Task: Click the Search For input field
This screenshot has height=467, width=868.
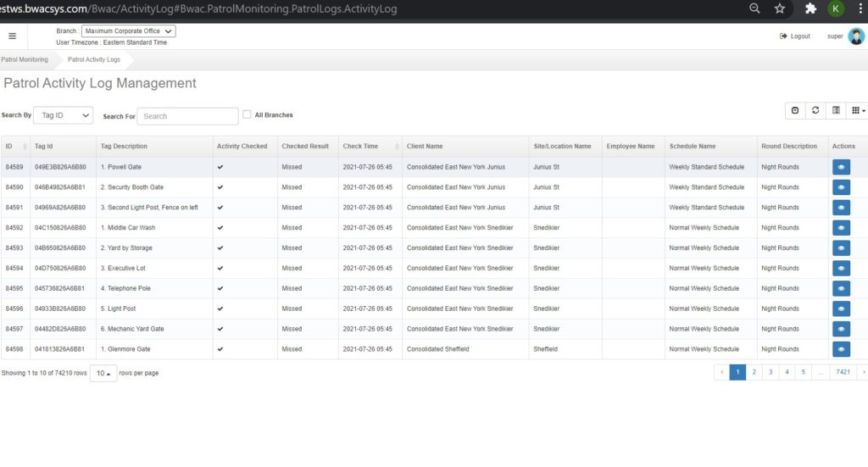Action: 187,116
